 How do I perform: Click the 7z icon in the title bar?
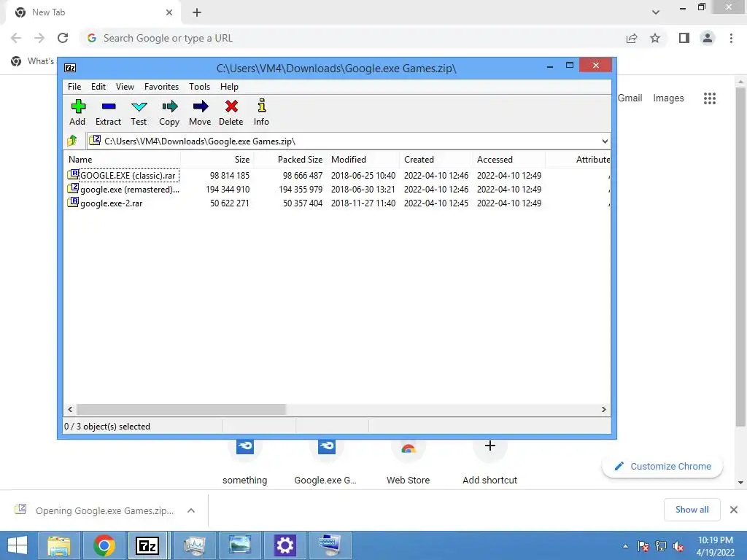pos(70,68)
